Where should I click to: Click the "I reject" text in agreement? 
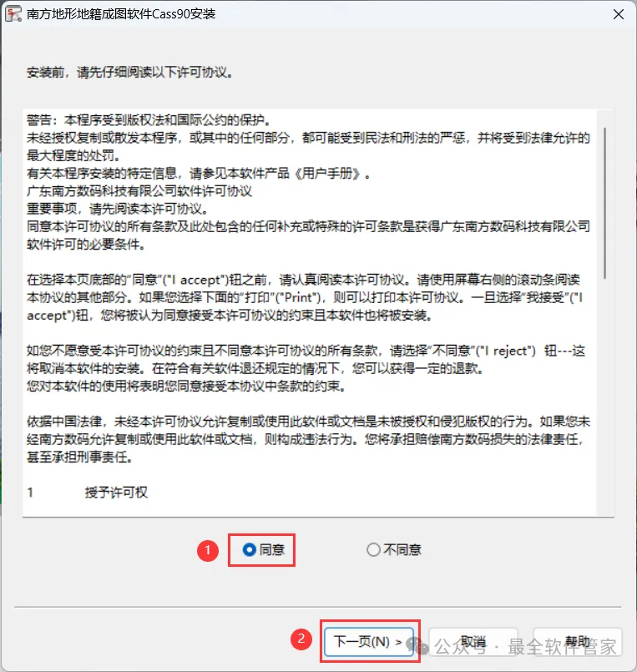[506, 351]
